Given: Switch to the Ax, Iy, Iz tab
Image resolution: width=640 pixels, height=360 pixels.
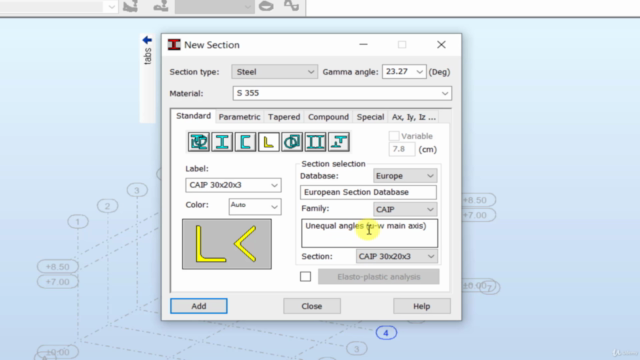Looking at the screenshot, I should click(414, 117).
